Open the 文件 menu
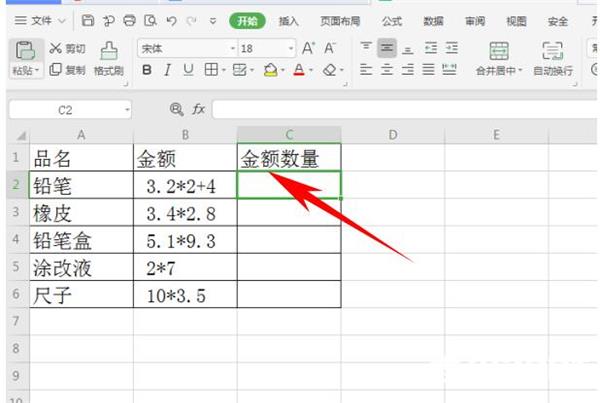Screen dimensions: 600x403 [40, 21]
